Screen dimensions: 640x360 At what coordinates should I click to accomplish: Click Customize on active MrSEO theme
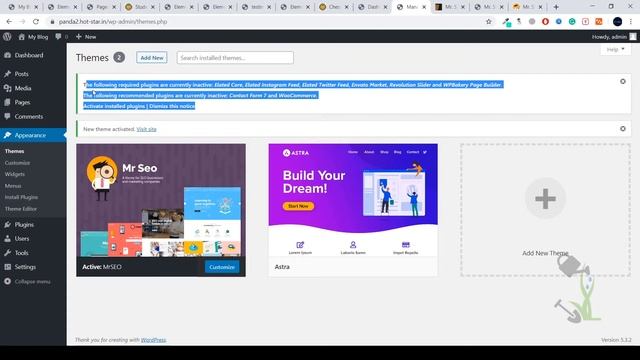[222, 267]
